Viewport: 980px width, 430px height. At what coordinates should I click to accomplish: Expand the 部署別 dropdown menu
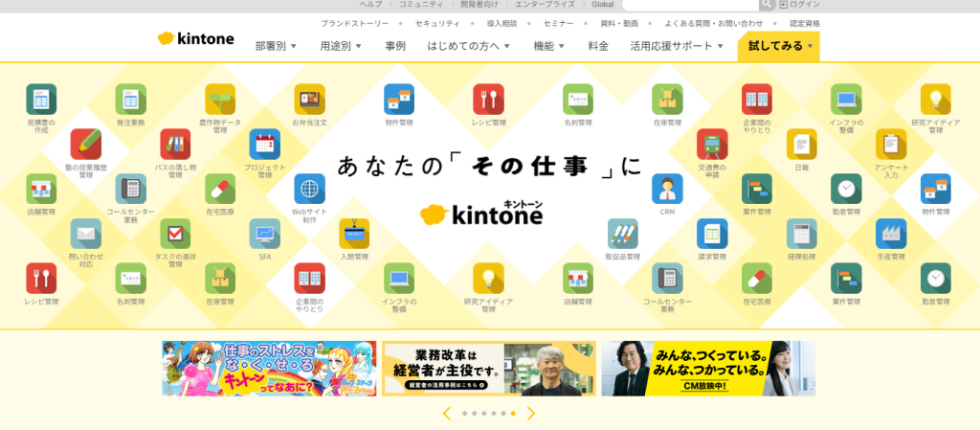276,46
